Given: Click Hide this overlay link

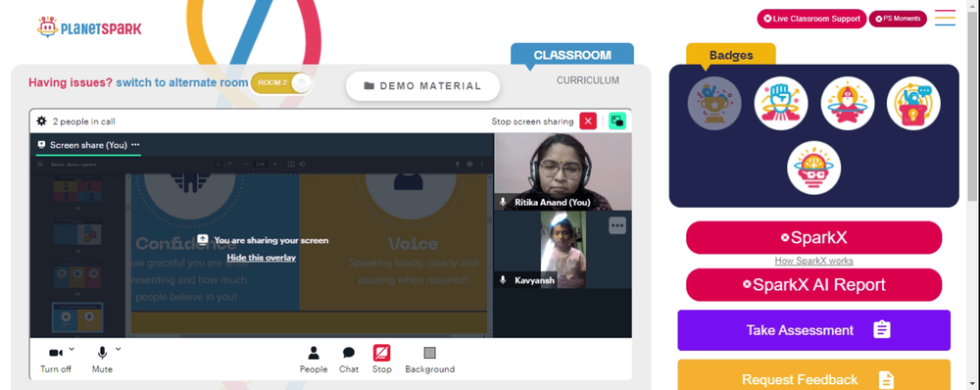Looking at the screenshot, I should (x=262, y=258).
